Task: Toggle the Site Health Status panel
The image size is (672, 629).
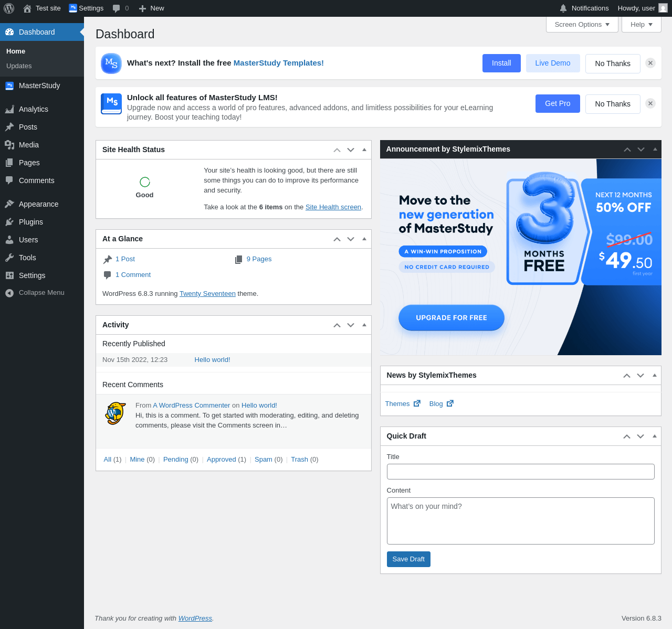Action: (364, 150)
